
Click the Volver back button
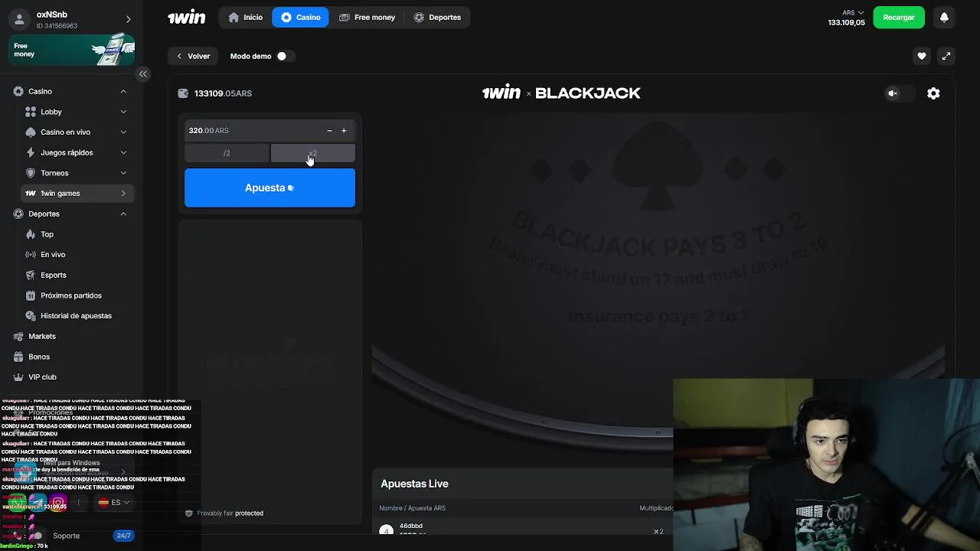click(x=193, y=56)
